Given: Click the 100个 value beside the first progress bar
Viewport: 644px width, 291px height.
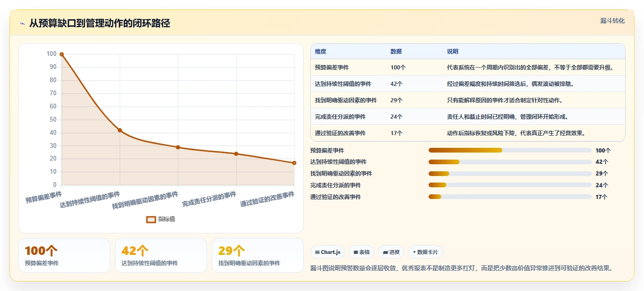Looking at the screenshot, I should (603, 151).
